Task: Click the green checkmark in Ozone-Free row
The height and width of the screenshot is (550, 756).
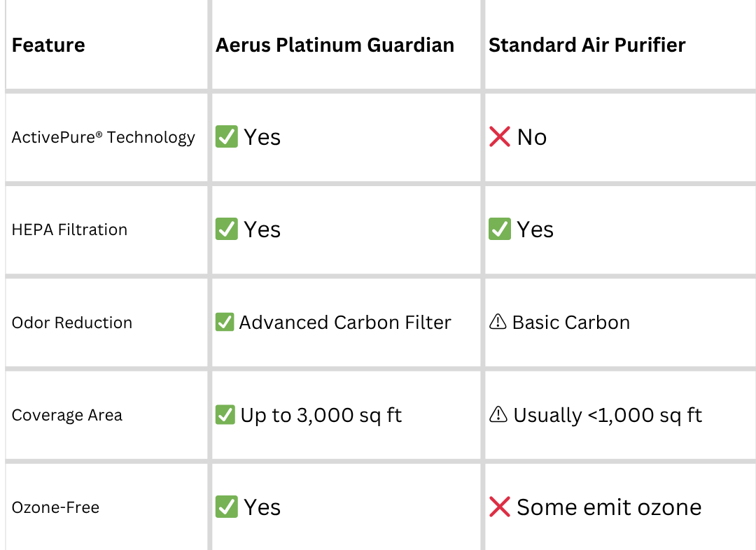Action: (x=226, y=507)
